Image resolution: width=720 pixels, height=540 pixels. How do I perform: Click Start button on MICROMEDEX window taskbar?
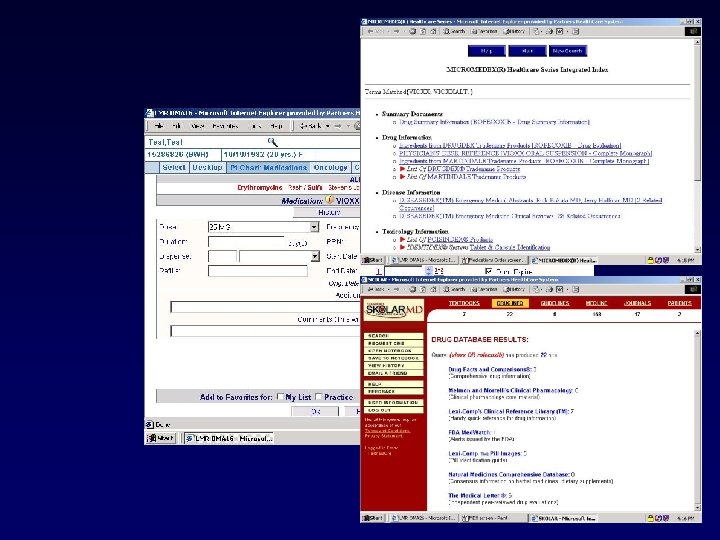[373, 260]
